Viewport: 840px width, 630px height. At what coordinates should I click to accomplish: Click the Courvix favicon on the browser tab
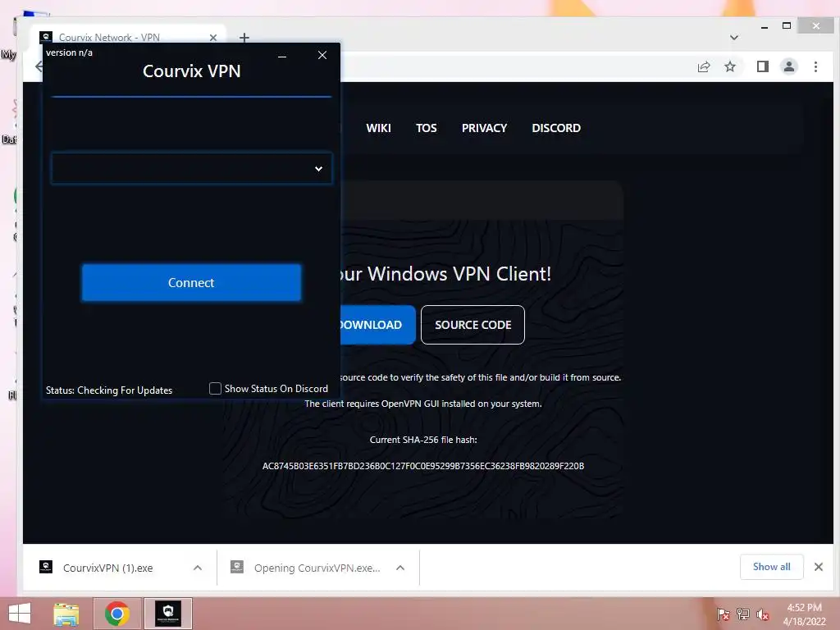point(46,37)
